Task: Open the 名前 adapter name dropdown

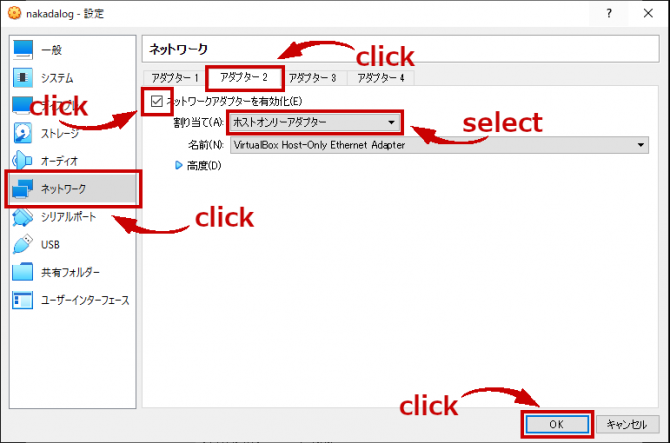Action: (438, 145)
